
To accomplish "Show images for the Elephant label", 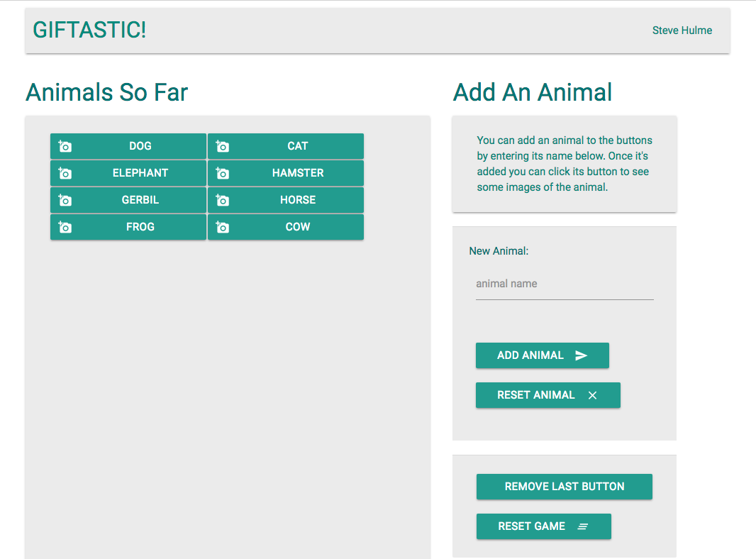I will [x=140, y=173].
